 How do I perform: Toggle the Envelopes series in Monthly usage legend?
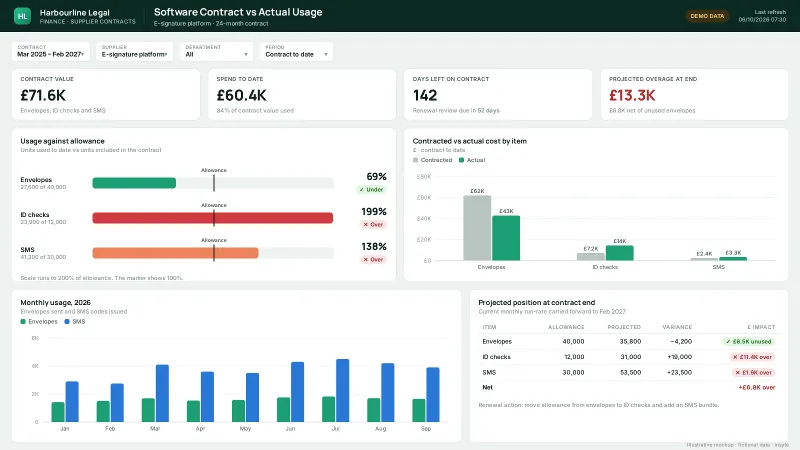point(39,321)
